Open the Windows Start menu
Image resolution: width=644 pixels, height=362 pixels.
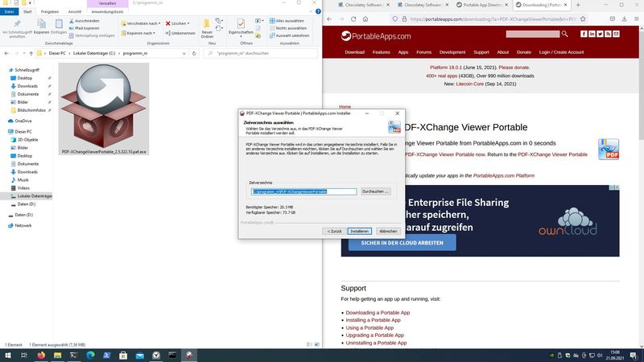[x=7, y=356]
